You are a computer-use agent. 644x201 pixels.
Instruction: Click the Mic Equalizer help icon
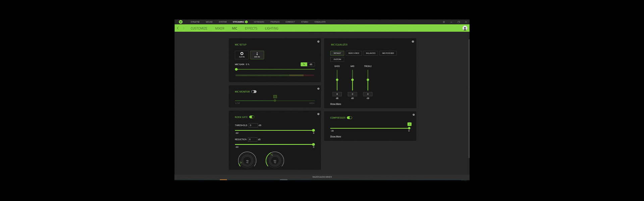[x=413, y=42]
